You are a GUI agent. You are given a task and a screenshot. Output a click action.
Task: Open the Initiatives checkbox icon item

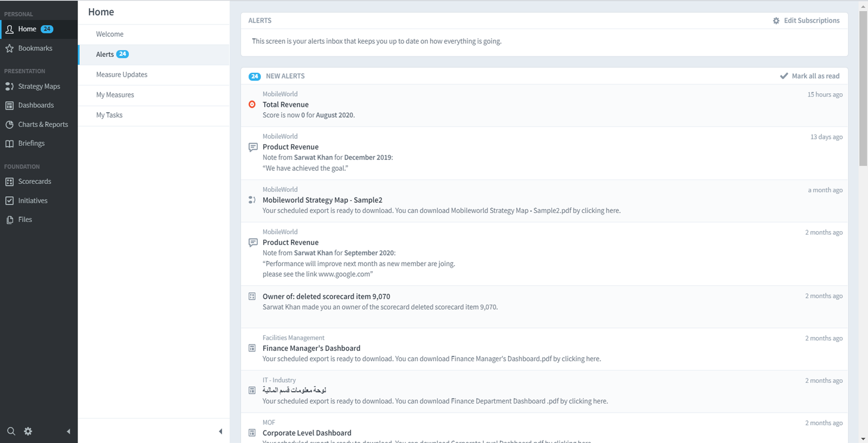(x=9, y=201)
